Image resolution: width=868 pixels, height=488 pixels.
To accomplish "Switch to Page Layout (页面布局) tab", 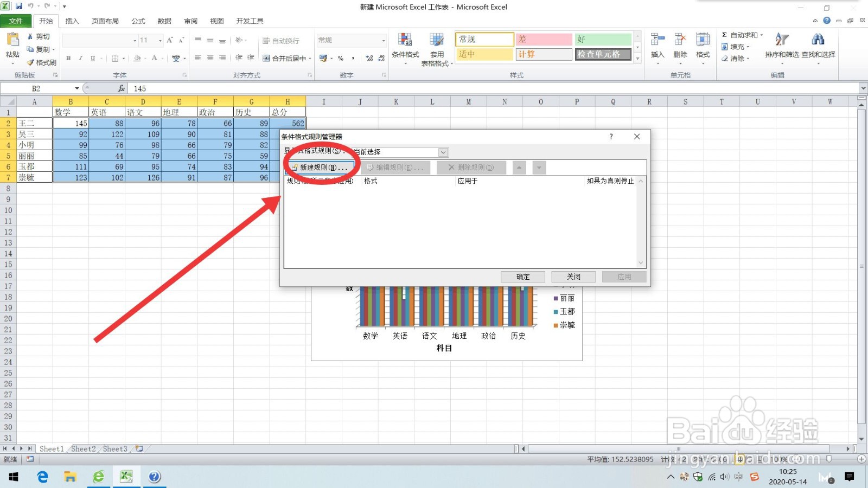I will pos(105,21).
